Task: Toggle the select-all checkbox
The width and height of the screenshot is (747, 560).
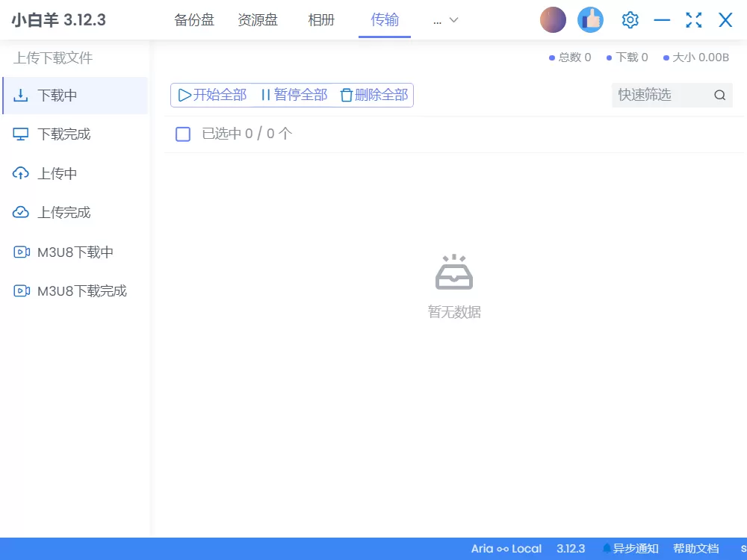Action: click(183, 134)
